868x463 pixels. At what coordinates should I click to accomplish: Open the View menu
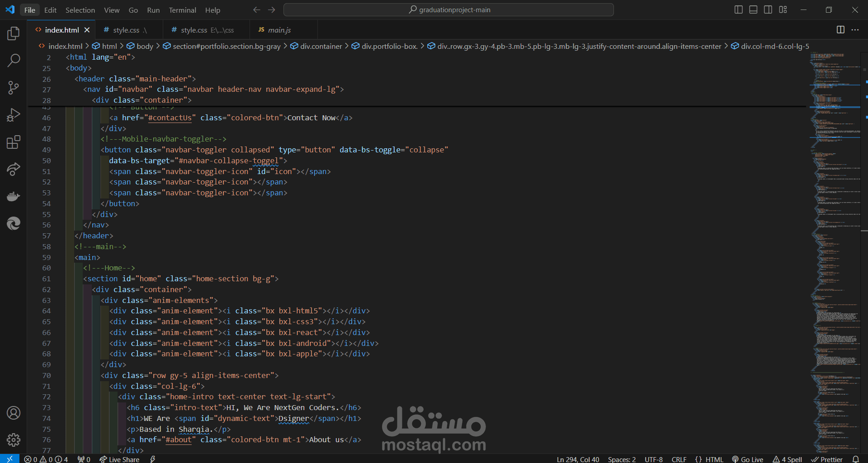[112, 10]
